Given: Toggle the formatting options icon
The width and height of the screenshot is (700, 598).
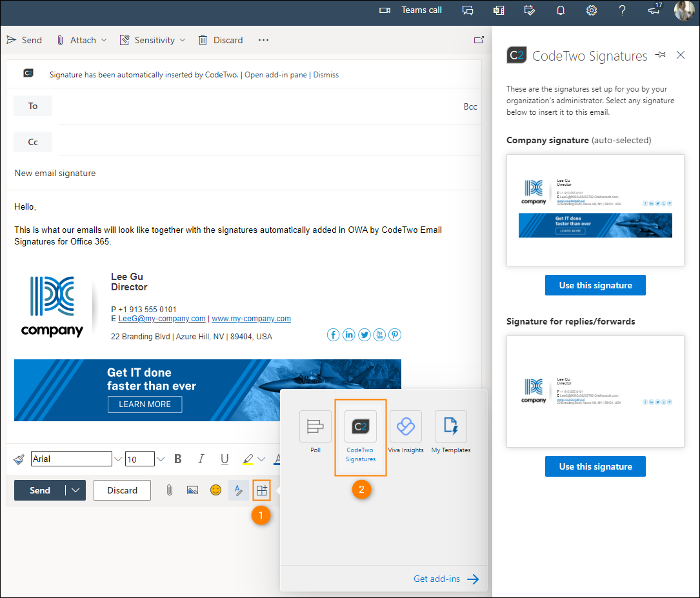Looking at the screenshot, I should (239, 490).
